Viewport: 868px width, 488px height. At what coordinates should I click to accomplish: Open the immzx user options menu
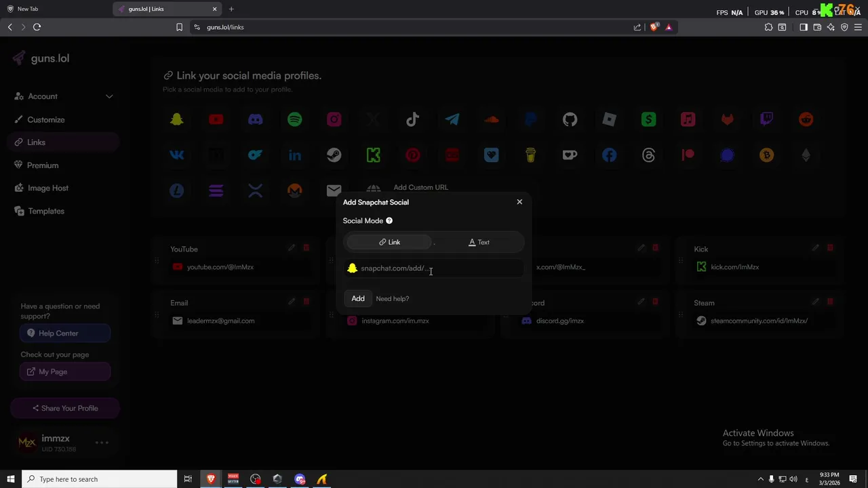tap(102, 443)
